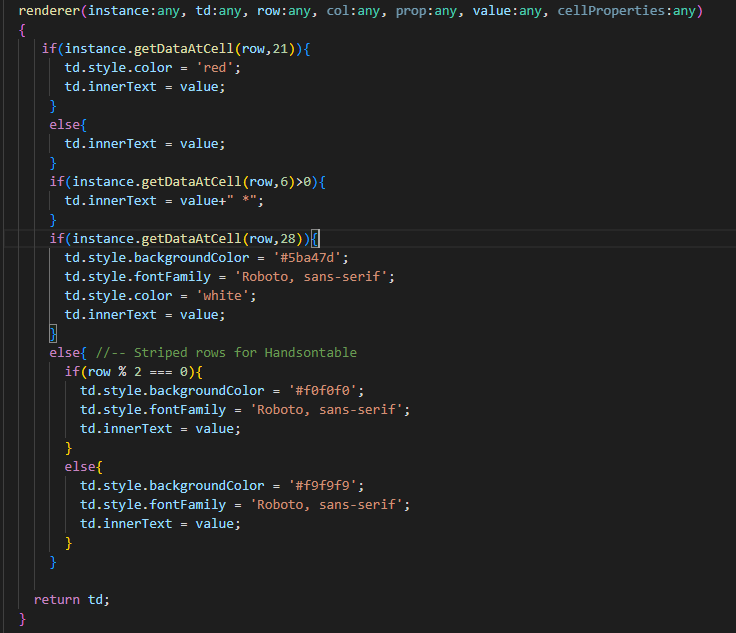Viewport: 736px width, 633px height.
Task: Click the prop:any parameter
Action: pos(426,10)
